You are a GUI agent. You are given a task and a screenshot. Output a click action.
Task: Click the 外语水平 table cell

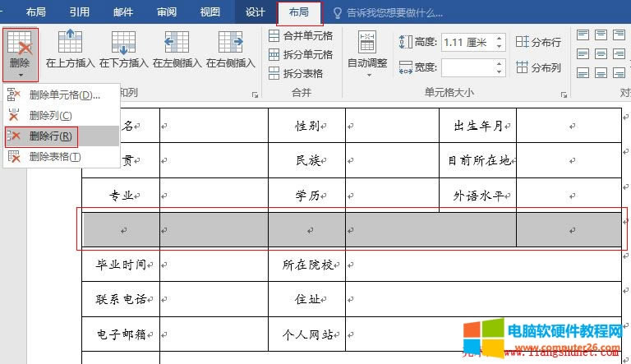477,196
